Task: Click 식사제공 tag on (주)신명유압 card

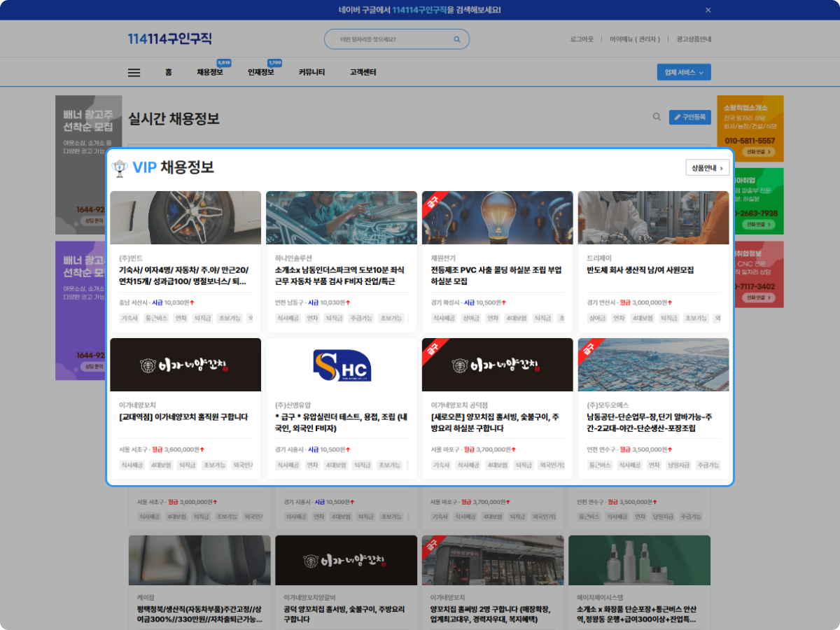Action: 288,465
